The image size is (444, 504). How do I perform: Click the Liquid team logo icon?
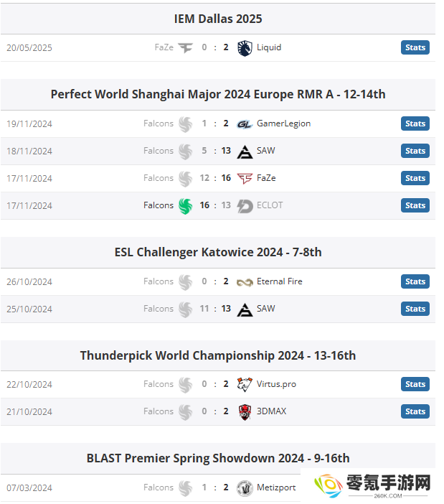(x=245, y=48)
